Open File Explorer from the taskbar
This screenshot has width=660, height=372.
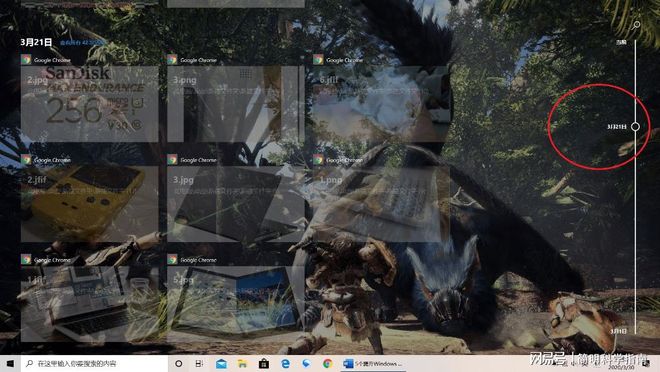[242, 363]
